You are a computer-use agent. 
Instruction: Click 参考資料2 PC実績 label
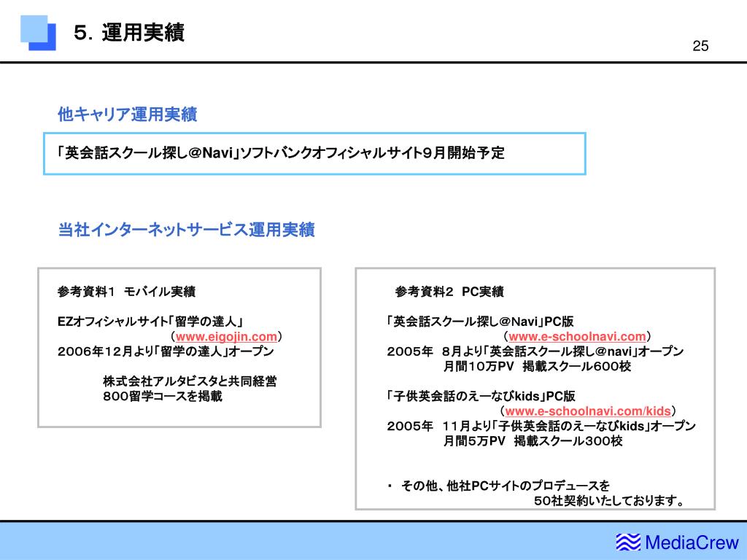(x=449, y=292)
